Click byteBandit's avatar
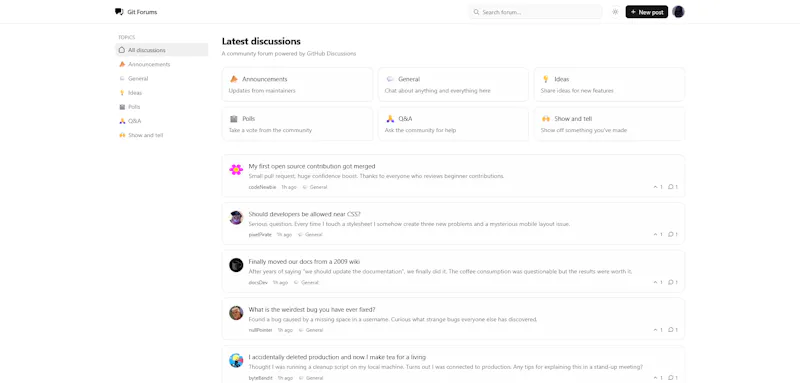 (236, 361)
